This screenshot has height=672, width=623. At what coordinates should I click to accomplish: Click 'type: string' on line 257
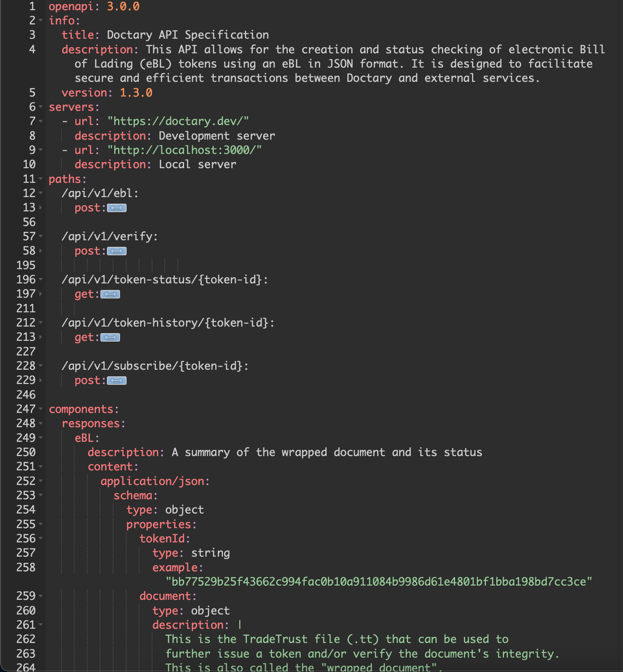191,553
